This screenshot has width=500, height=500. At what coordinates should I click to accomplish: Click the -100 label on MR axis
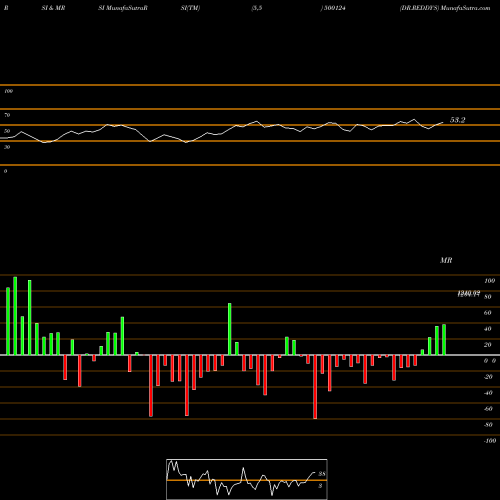pos(490,441)
